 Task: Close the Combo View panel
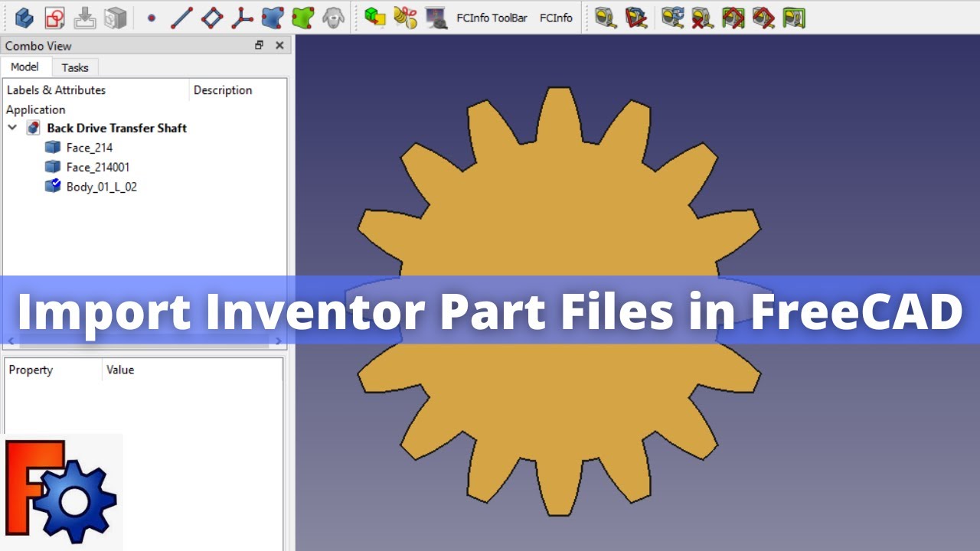pyautogui.click(x=279, y=46)
